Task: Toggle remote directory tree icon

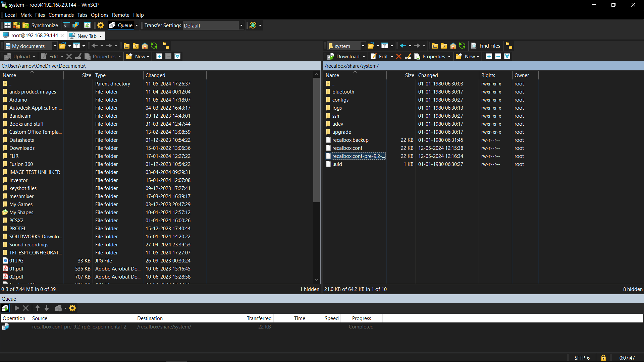Action: tap(509, 46)
